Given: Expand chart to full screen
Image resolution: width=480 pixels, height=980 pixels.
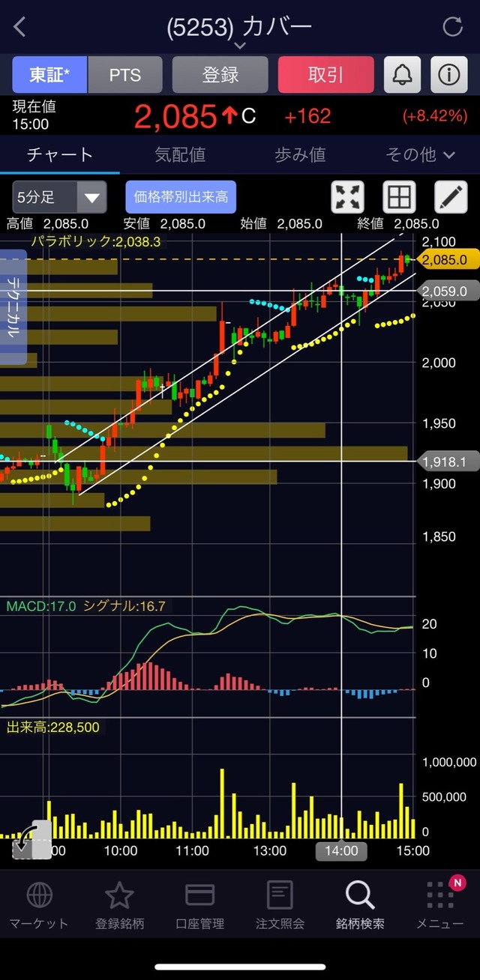Looking at the screenshot, I should coord(348,198).
